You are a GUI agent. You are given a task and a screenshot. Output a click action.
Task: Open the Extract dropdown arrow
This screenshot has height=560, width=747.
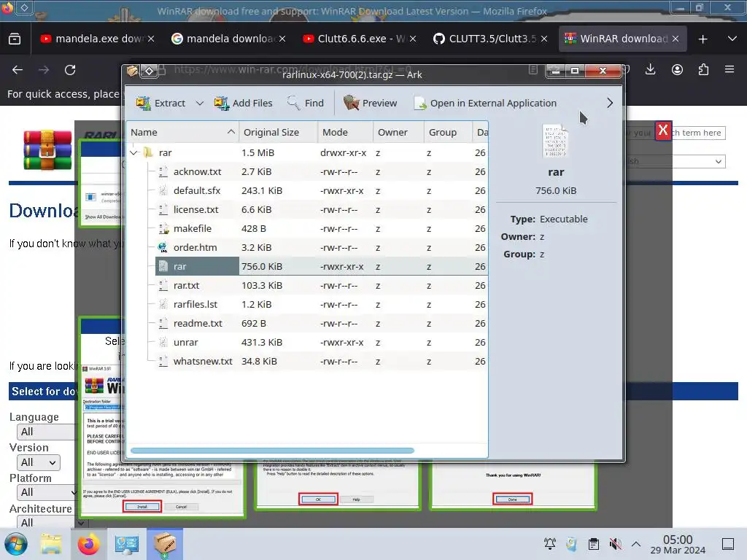(200, 103)
